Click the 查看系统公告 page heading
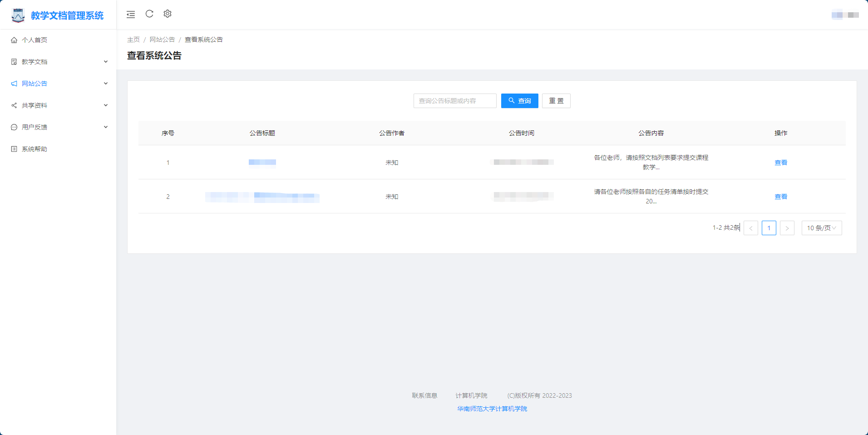 pos(154,55)
